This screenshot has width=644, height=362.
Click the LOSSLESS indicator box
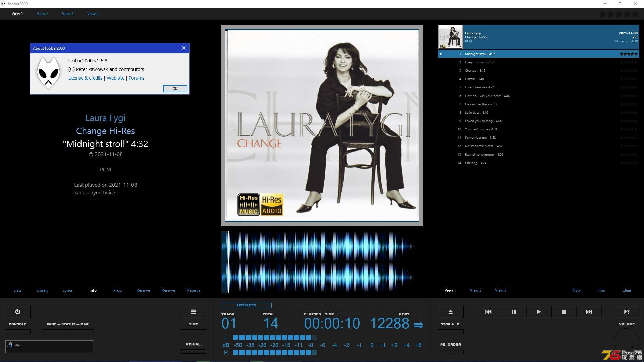point(247,305)
